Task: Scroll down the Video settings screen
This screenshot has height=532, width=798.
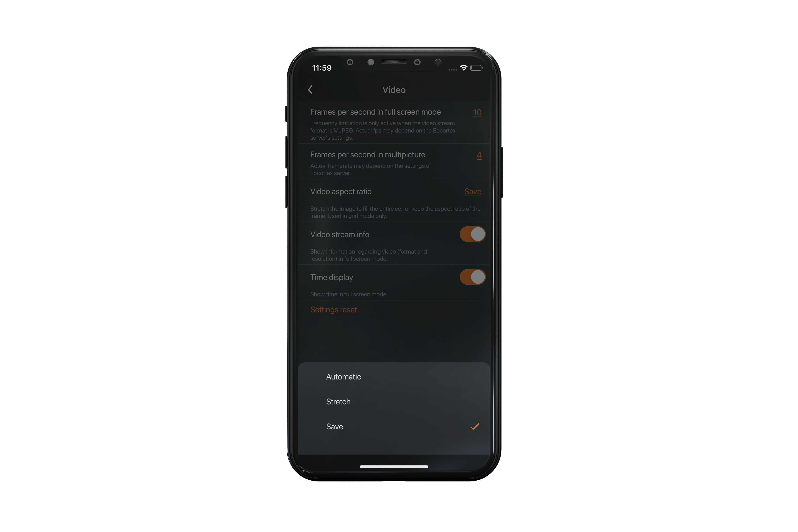Action: click(x=394, y=237)
